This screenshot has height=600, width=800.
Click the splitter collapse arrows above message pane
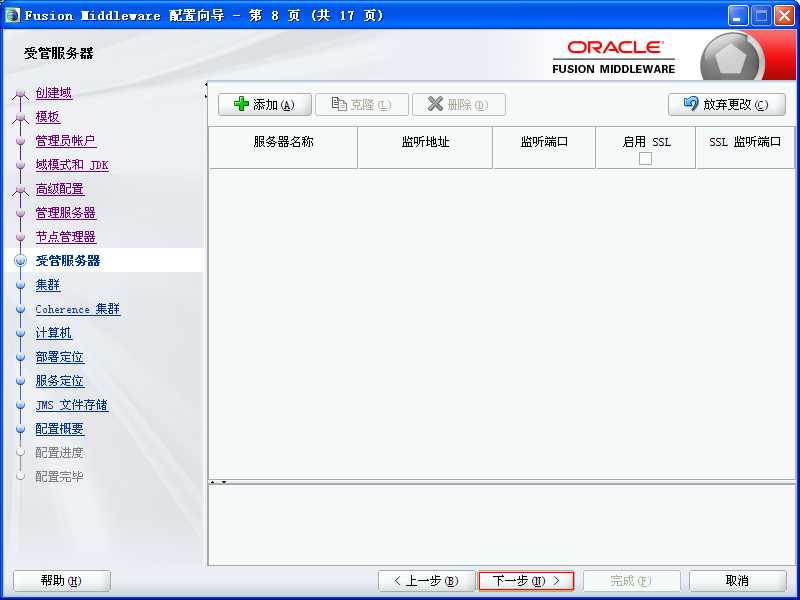218,482
